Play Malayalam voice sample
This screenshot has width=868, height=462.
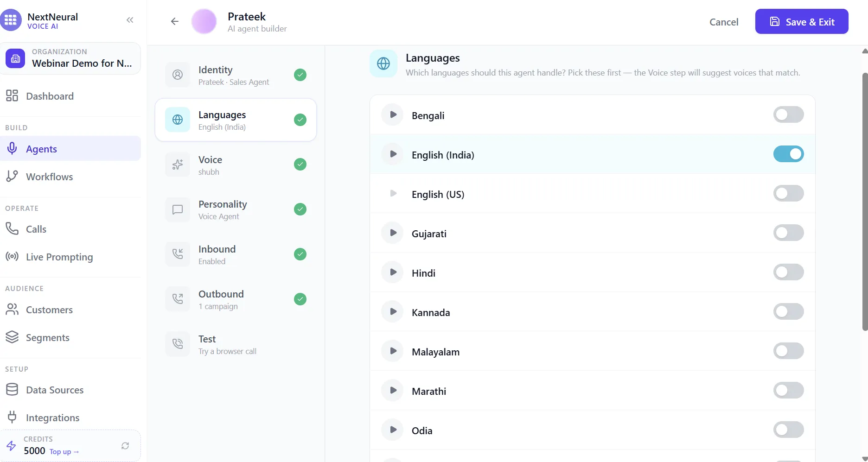coord(393,351)
